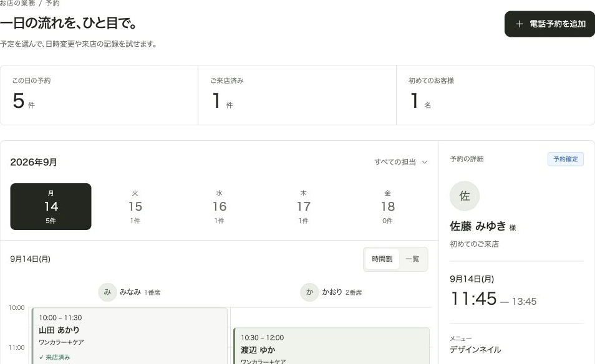
Task: Open the すべての担当 staff filter dropdown
Action: point(400,162)
